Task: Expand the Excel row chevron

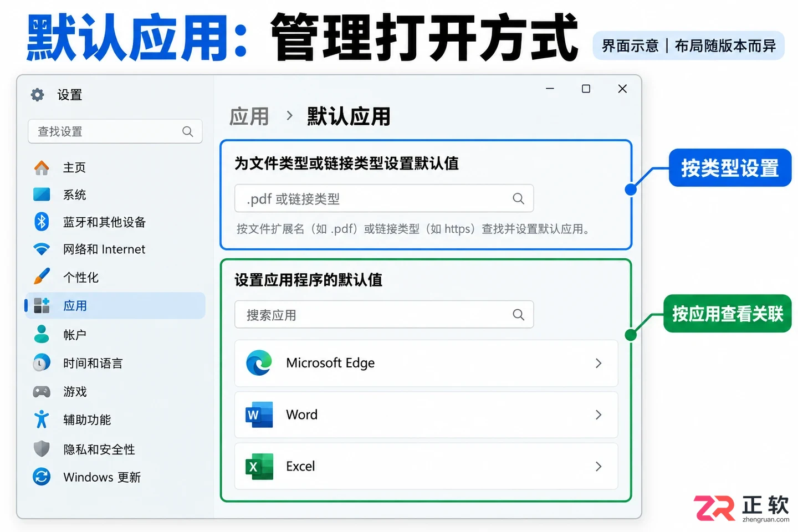Action: tap(598, 466)
